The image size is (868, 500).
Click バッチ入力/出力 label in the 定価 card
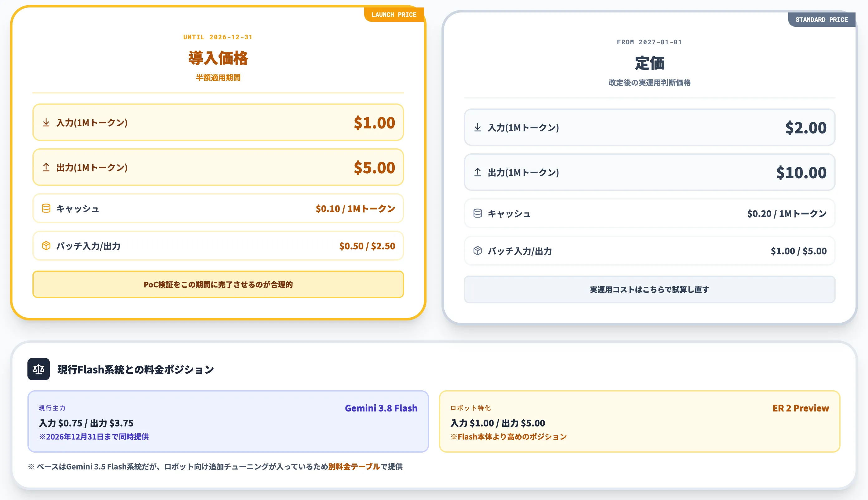point(520,251)
